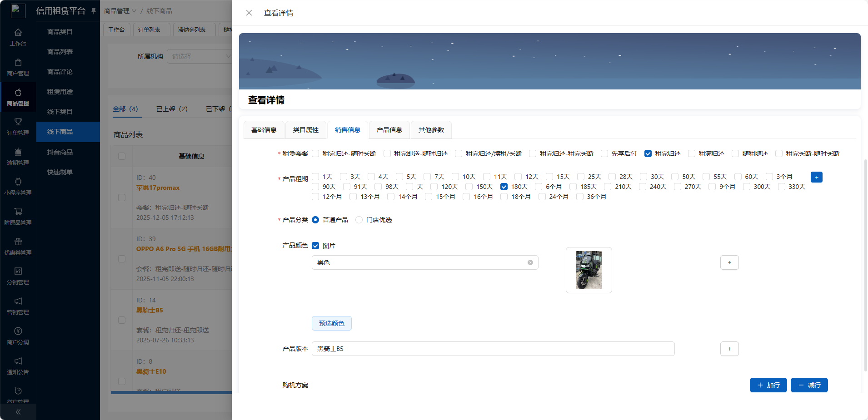Open 逾期管理 icon in sidebar
The width and height of the screenshot is (868, 420).
click(18, 152)
